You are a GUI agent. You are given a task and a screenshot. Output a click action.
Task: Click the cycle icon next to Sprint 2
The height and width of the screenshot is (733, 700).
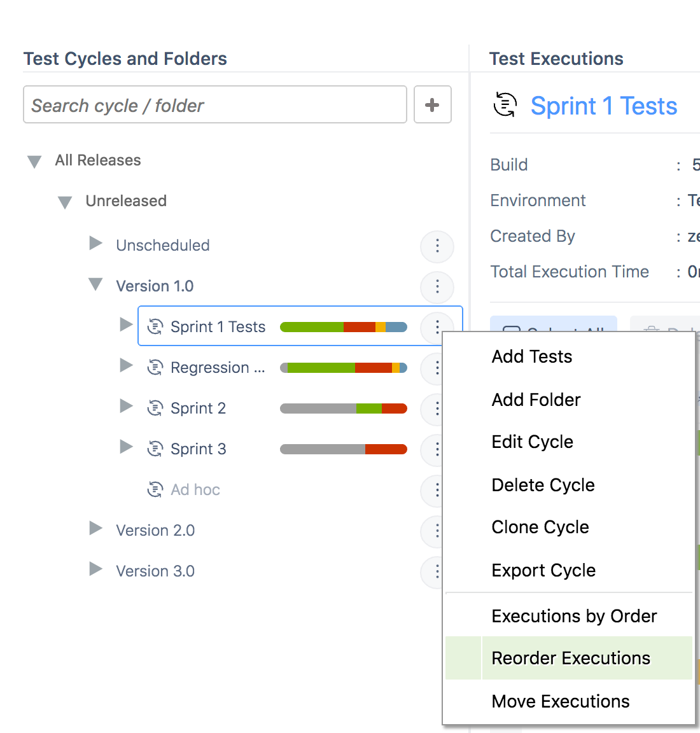[x=155, y=408]
